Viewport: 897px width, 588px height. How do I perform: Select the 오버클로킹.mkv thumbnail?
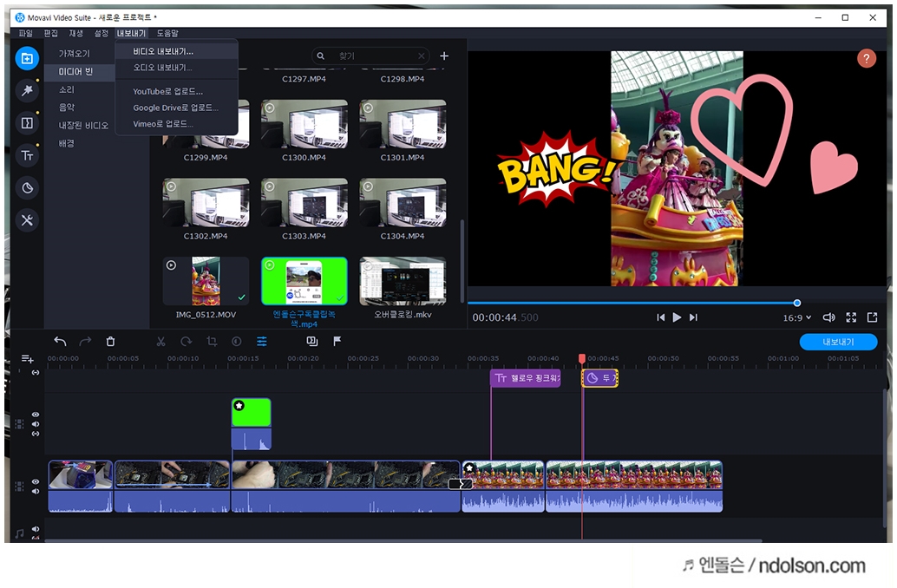click(403, 281)
